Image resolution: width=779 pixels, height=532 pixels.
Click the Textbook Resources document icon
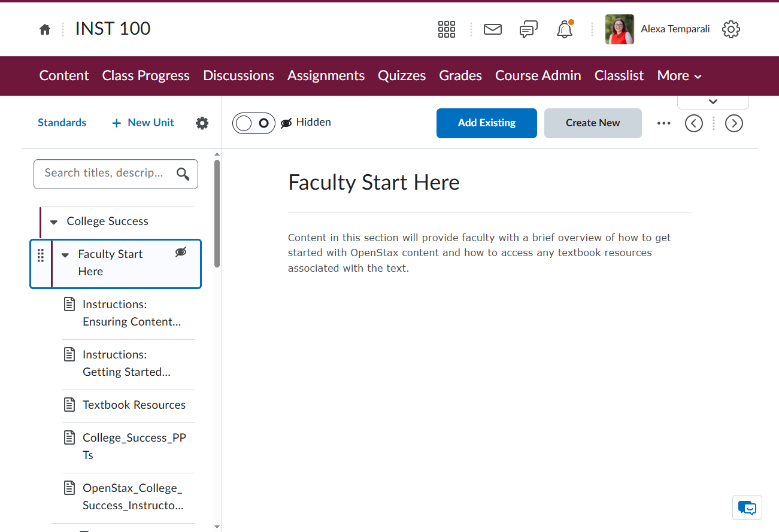point(69,405)
